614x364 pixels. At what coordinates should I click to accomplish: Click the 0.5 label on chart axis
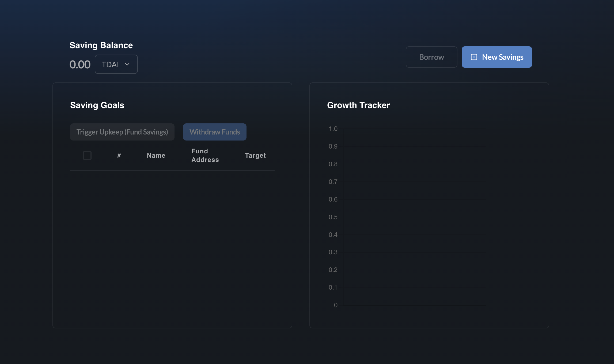333,217
